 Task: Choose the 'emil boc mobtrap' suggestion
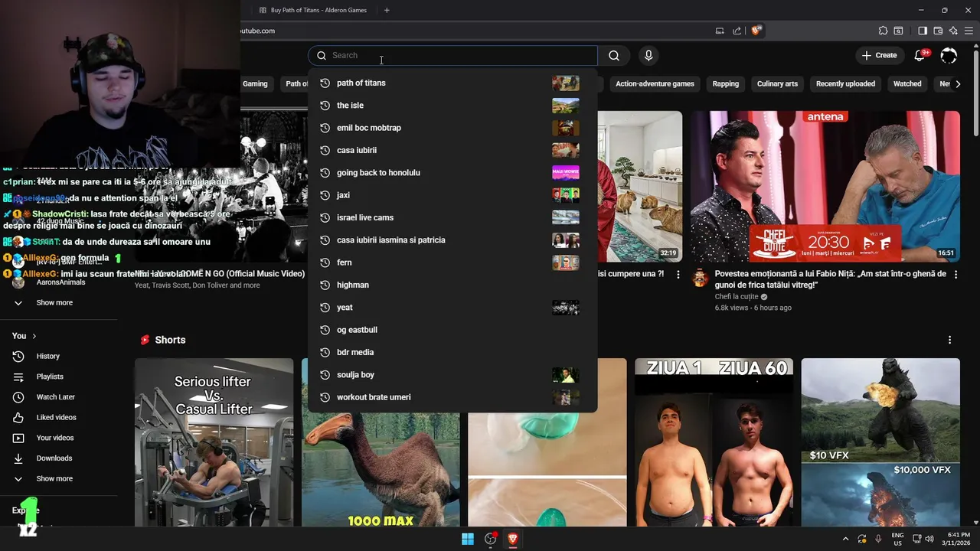tap(452, 128)
